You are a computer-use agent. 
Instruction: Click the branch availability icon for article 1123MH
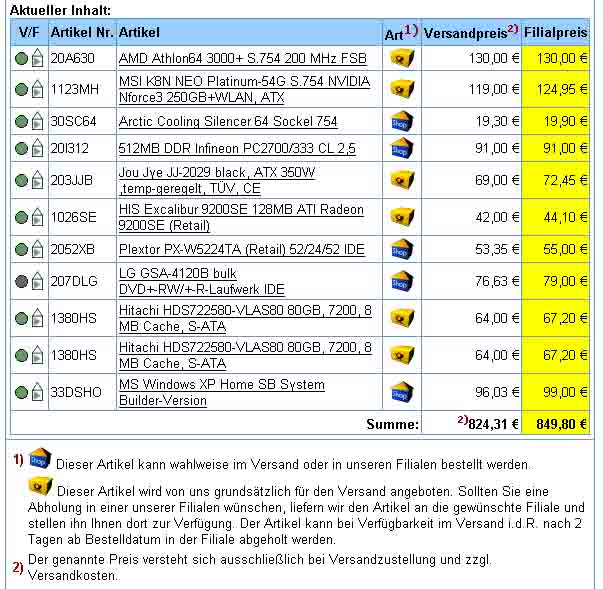[x=37, y=90]
